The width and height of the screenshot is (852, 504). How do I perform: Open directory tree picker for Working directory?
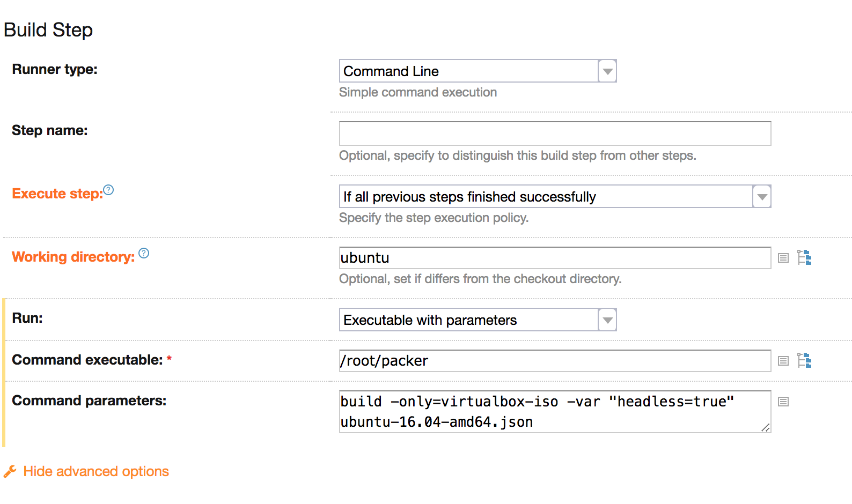tap(804, 258)
